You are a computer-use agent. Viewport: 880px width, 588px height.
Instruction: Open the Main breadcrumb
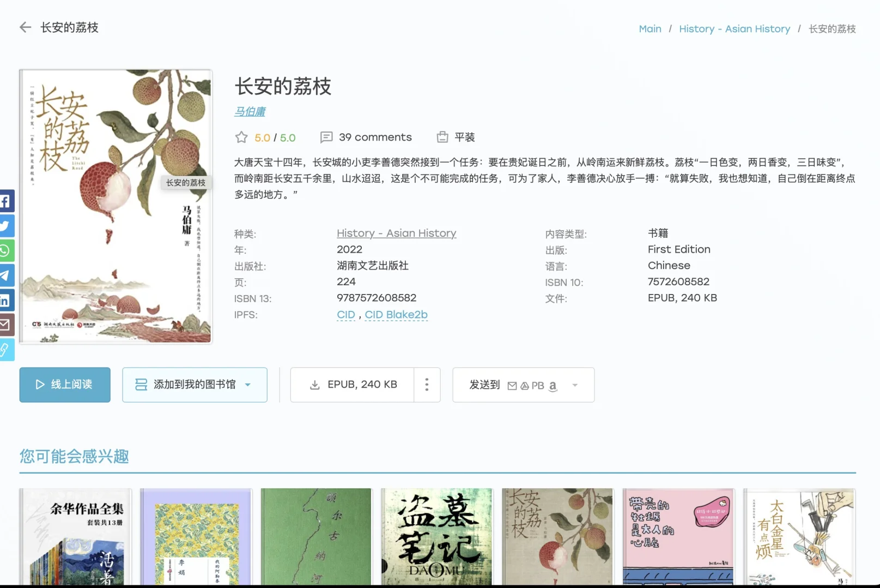[x=650, y=29]
